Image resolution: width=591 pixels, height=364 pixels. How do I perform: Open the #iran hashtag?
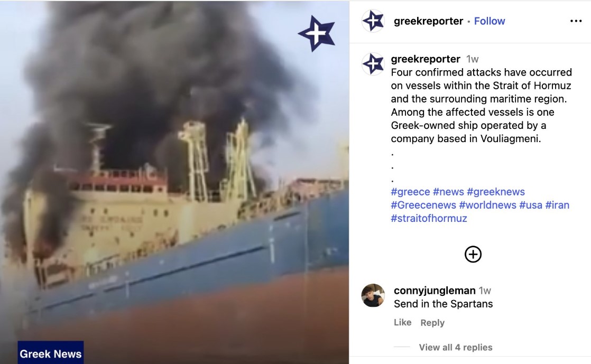tap(557, 205)
